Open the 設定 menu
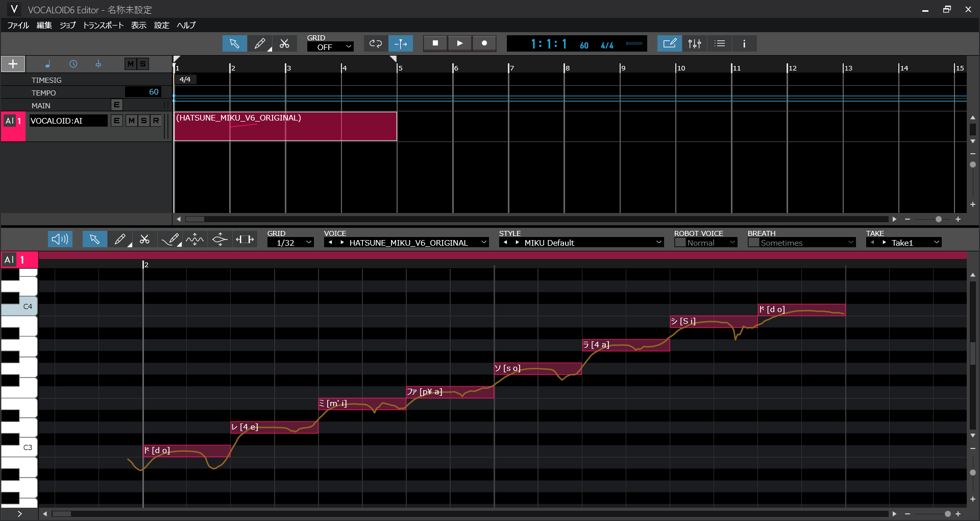Viewport: 980px width, 521px height. (162, 25)
